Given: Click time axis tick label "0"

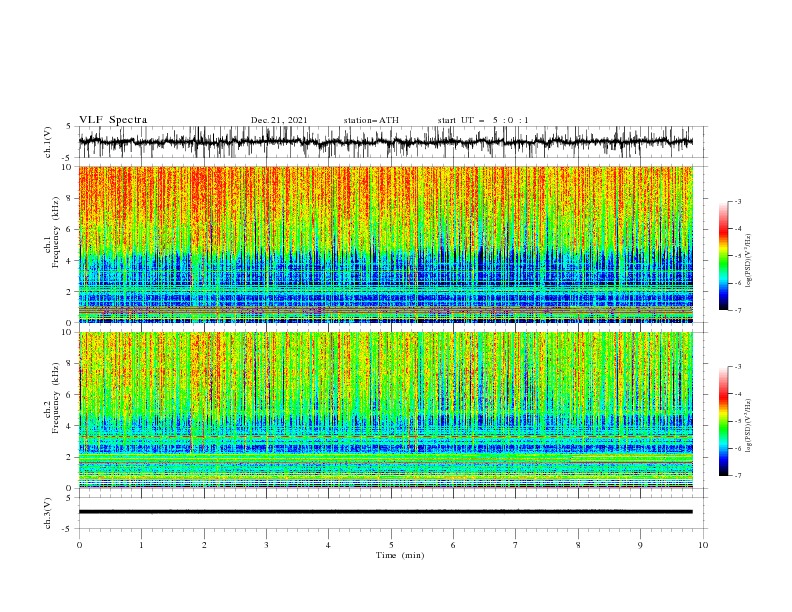Looking at the screenshot, I should click(79, 545).
